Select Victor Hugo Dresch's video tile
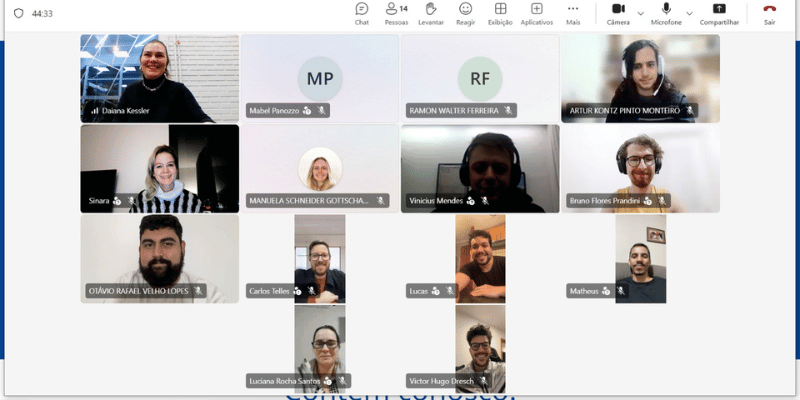 (x=480, y=349)
